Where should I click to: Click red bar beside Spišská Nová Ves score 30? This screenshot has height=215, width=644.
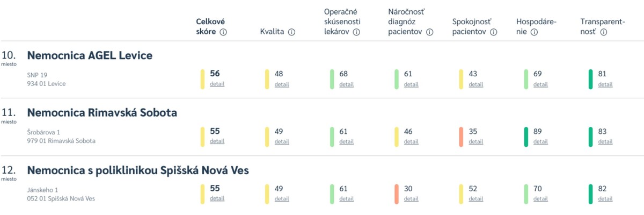[397, 193]
